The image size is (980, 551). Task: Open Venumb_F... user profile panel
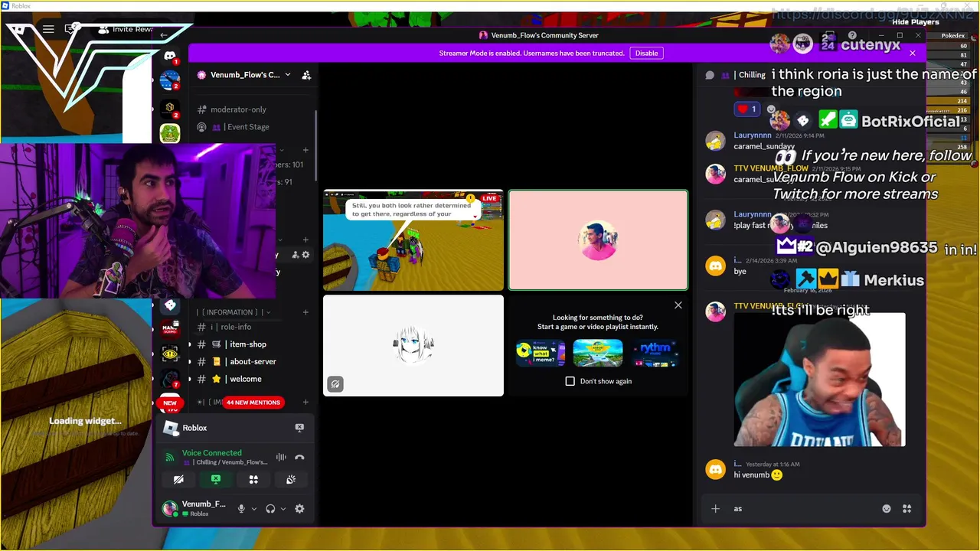pyautogui.click(x=194, y=509)
